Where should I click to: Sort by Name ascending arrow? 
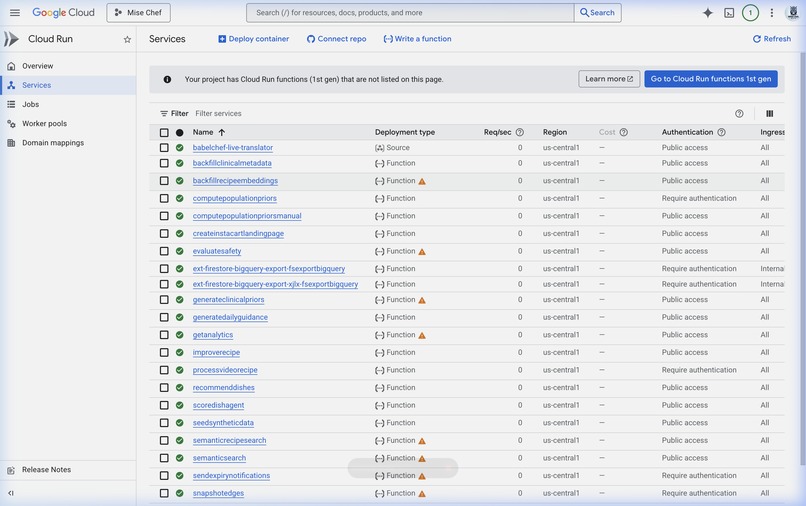222,132
